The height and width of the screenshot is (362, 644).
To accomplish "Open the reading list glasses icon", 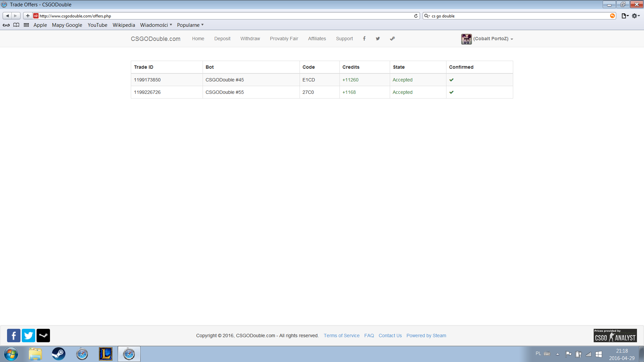I will pos(6,25).
